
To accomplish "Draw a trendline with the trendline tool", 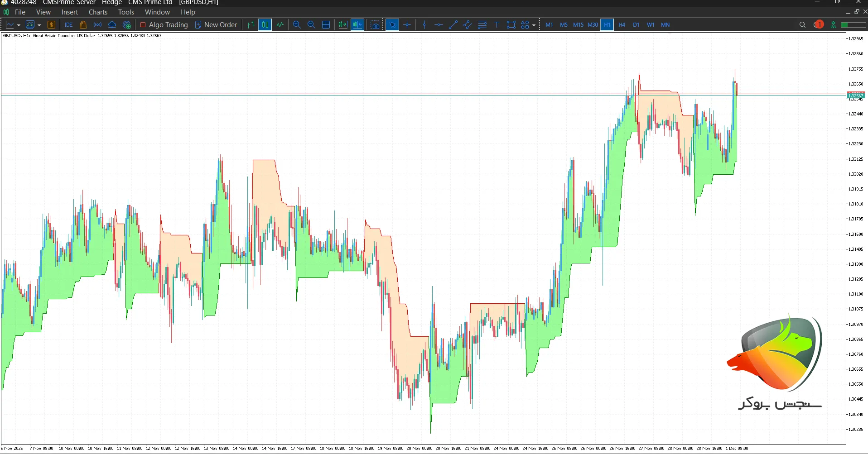I will pyautogui.click(x=453, y=25).
